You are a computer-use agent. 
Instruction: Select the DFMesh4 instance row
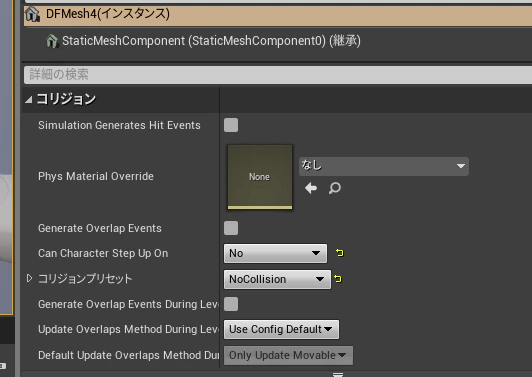pos(278,15)
